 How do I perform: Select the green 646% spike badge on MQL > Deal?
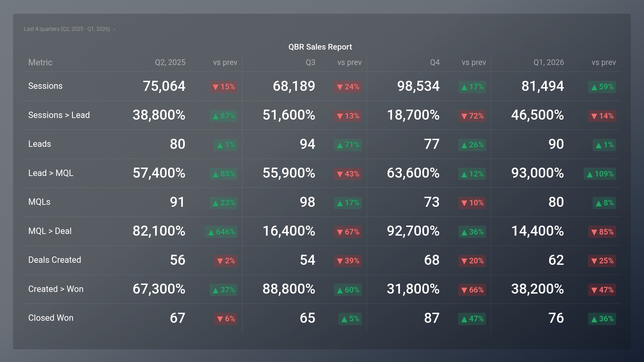pos(221,232)
